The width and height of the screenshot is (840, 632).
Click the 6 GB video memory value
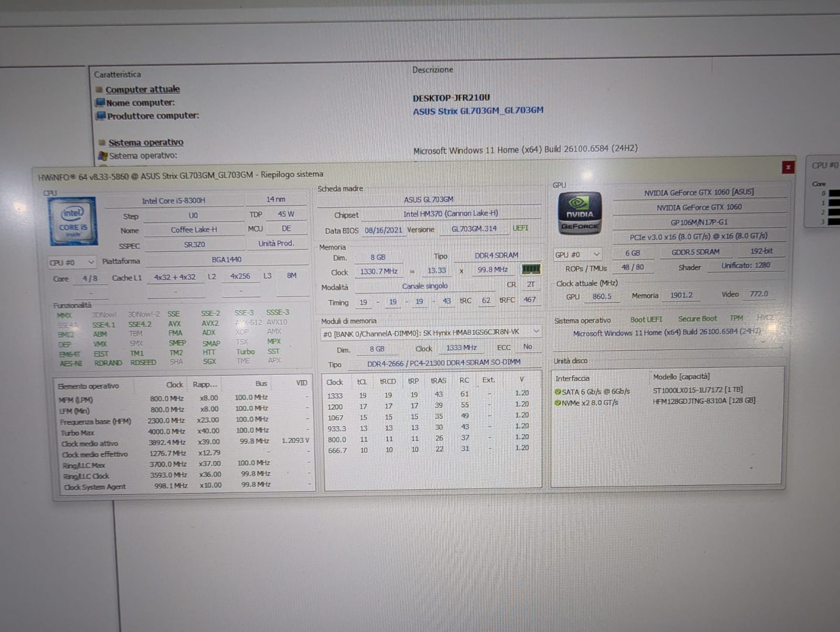coord(633,253)
